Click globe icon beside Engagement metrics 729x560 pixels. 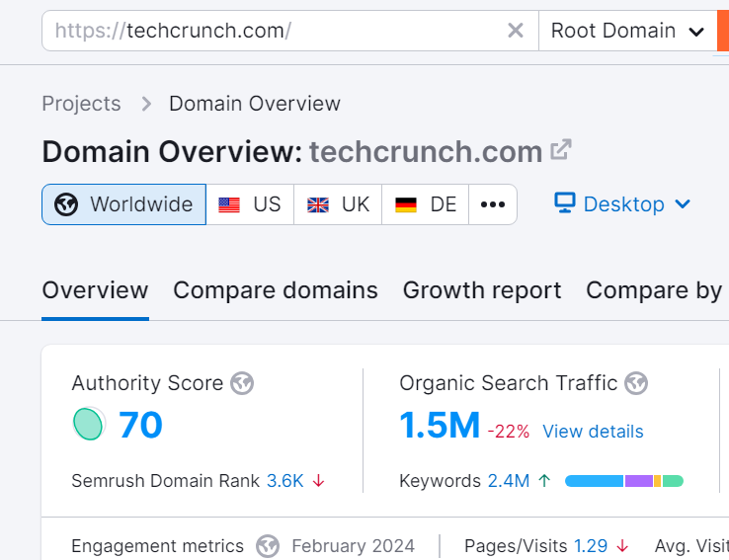(267, 546)
